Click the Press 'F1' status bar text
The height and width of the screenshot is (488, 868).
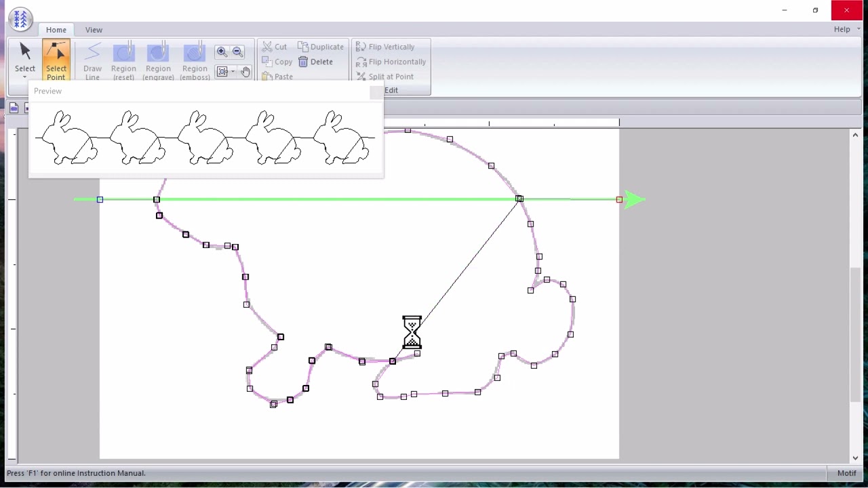76,473
